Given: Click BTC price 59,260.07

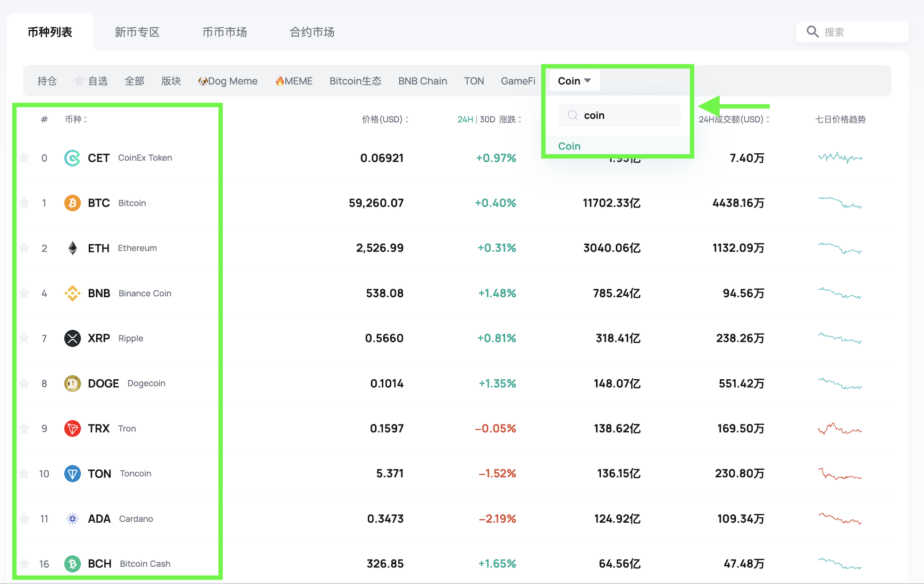Looking at the screenshot, I should (x=376, y=203).
